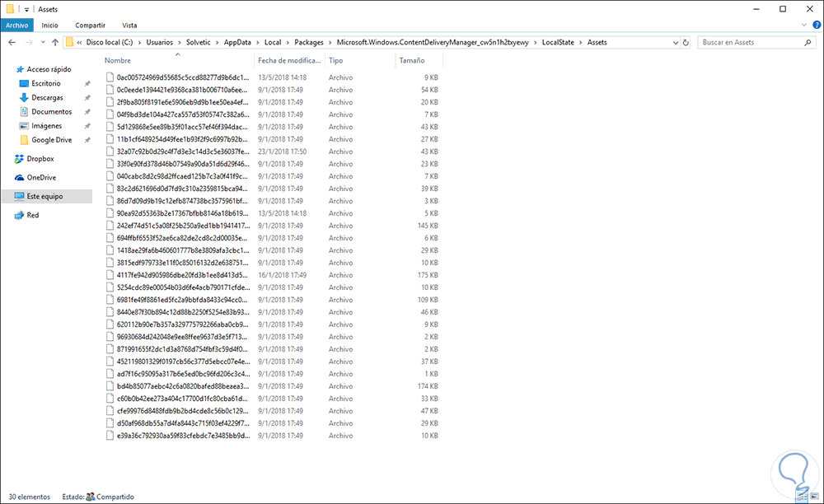Viewport: 824px width, 504px height.
Task: Toggle sort order on the Nombre column
Action: click(117, 60)
